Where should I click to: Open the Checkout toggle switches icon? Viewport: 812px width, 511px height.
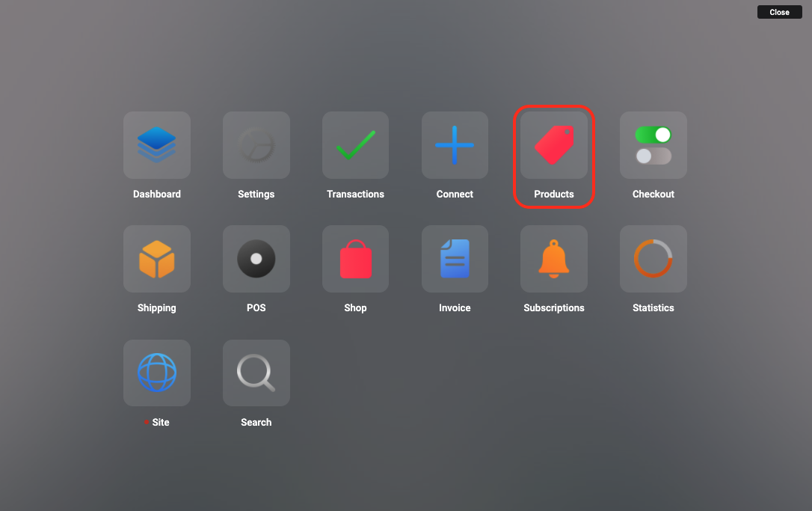tap(653, 145)
